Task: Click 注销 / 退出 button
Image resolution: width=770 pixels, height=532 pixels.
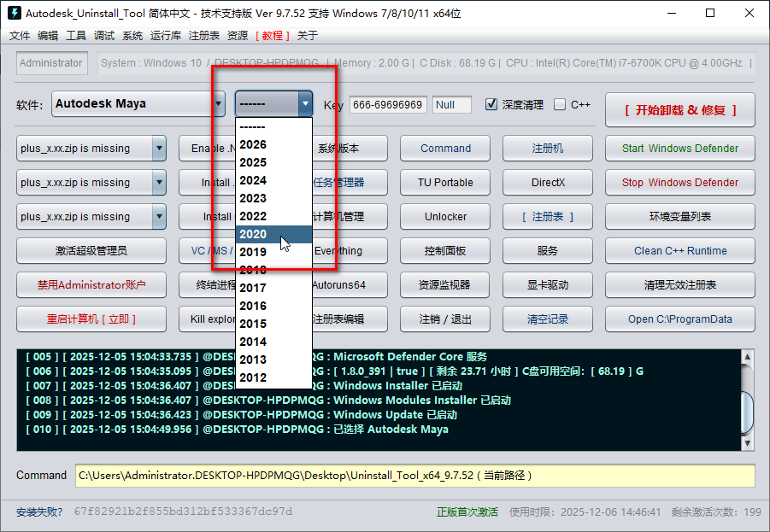Action: (445, 319)
